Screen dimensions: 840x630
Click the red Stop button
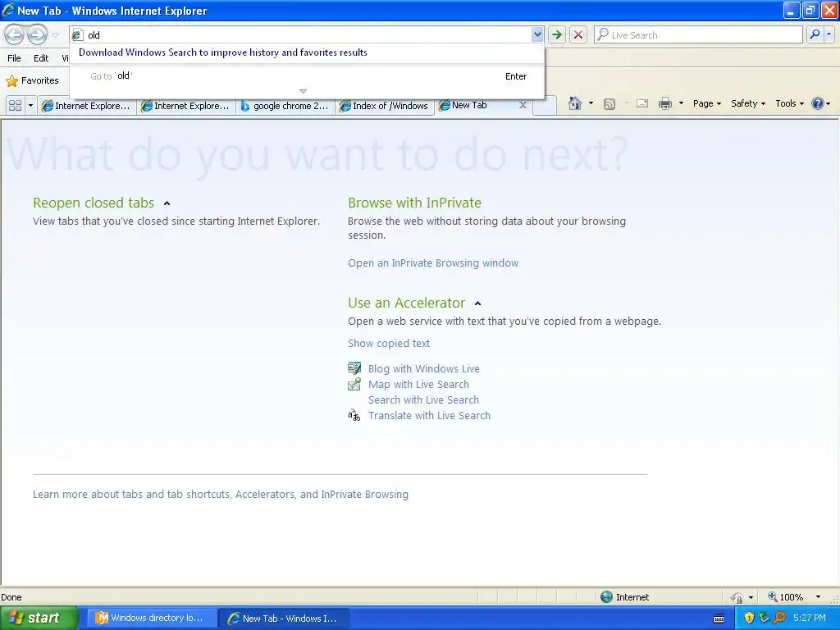click(578, 34)
